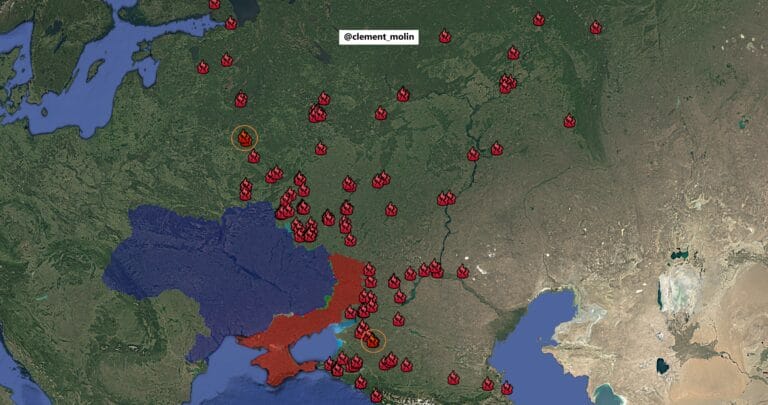Select the fire marker clipped by the top edge
The width and height of the screenshot is (768, 405).
(214, 4)
